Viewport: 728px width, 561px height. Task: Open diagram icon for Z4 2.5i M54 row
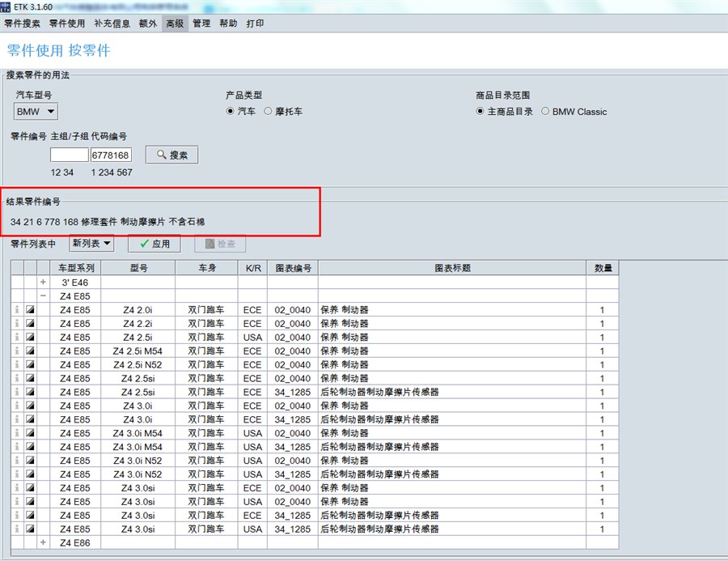pyautogui.click(x=30, y=351)
